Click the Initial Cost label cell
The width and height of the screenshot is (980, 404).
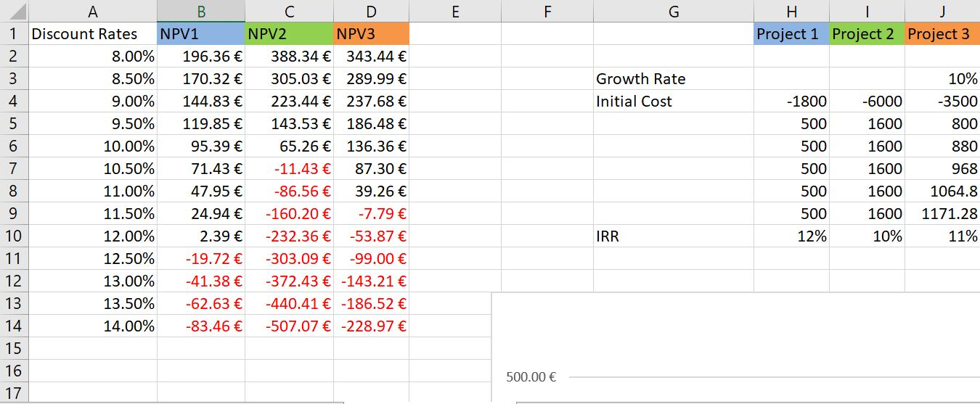click(674, 101)
